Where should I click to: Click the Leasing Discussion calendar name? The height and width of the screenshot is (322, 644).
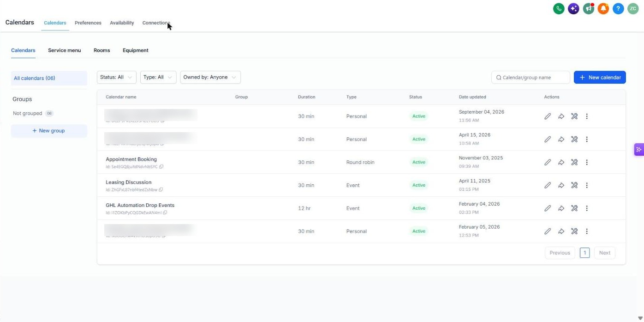129,182
